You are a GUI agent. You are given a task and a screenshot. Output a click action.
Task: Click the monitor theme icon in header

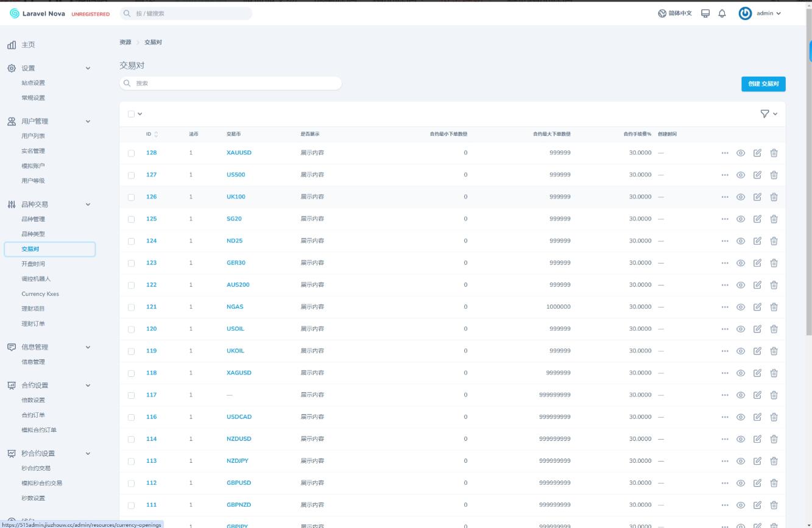tap(705, 13)
